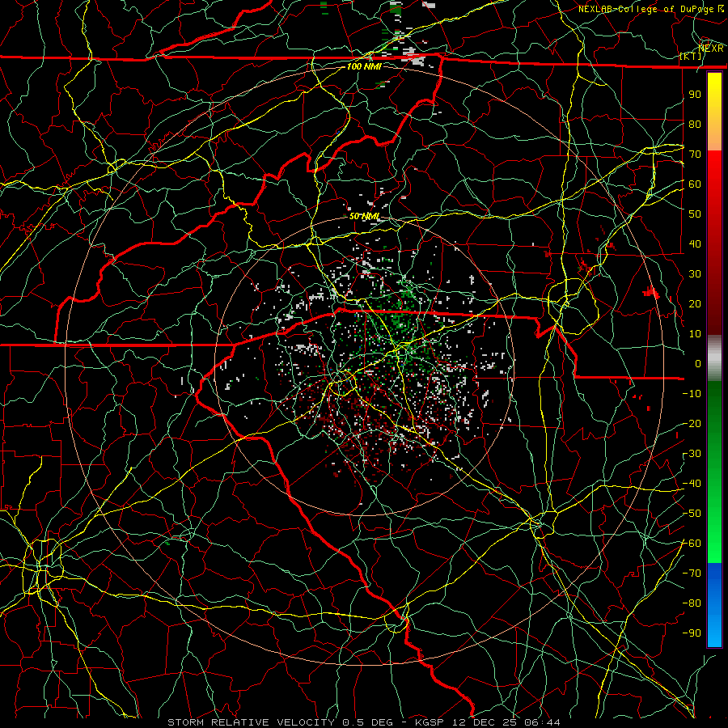
Task: Click the -90 value on the velocity scale
Action: click(x=692, y=633)
